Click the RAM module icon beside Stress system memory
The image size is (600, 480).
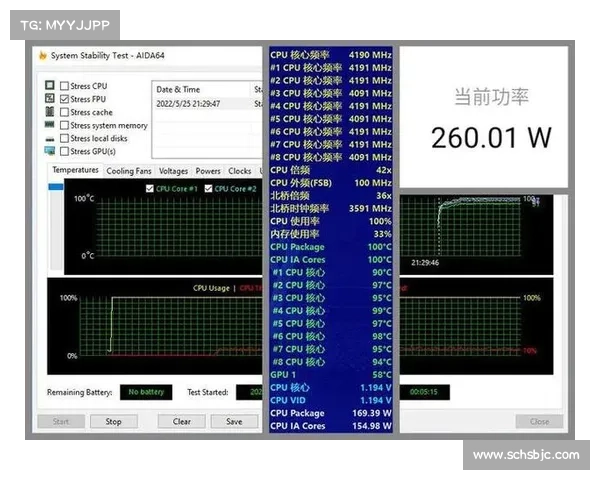(50, 125)
